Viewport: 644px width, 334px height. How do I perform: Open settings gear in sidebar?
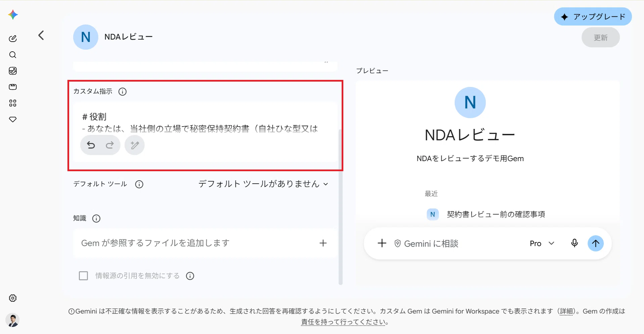tap(13, 298)
